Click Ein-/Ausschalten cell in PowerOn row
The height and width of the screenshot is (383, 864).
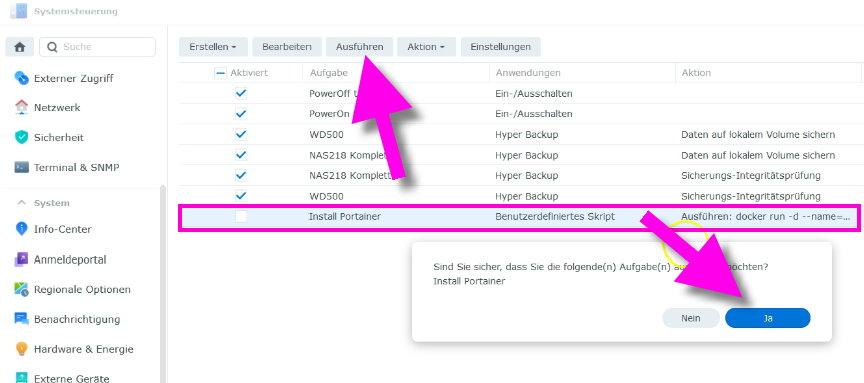[x=534, y=114]
